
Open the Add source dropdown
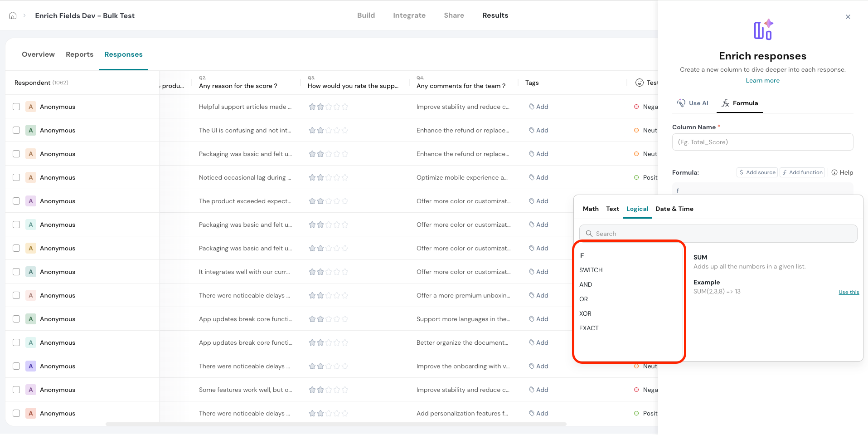(757, 172)
